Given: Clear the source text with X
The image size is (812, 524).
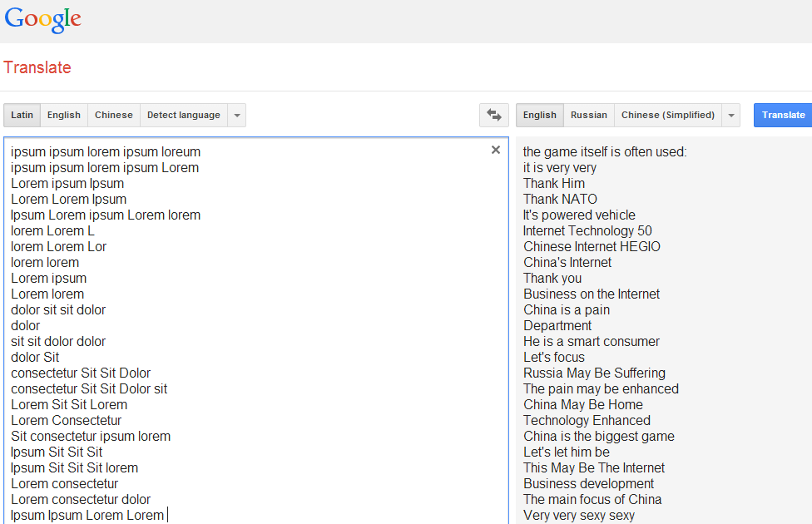Looking at the screenshot, I should coord(496,150).
